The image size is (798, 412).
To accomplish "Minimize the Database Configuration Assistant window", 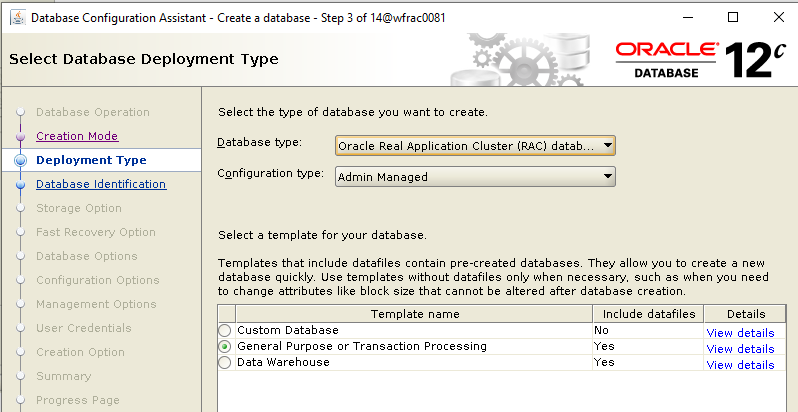I will (688, 17).
